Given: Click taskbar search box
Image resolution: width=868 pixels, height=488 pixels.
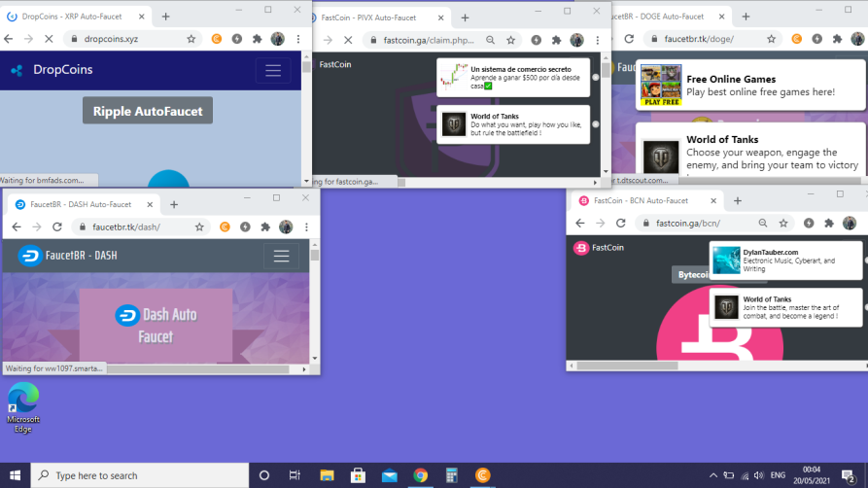Looking at the screenshot, I should point(140,475).
